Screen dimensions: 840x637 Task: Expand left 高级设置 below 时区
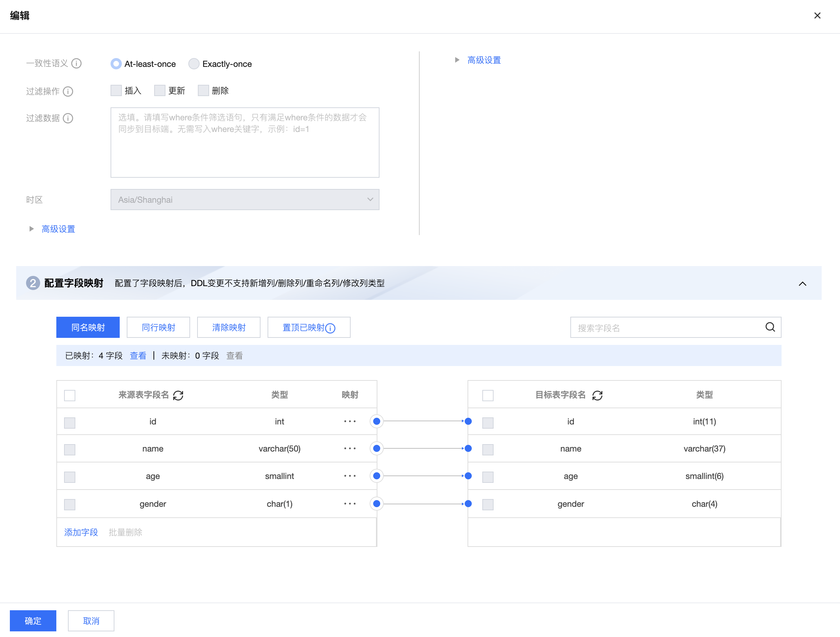click(58, 229)
